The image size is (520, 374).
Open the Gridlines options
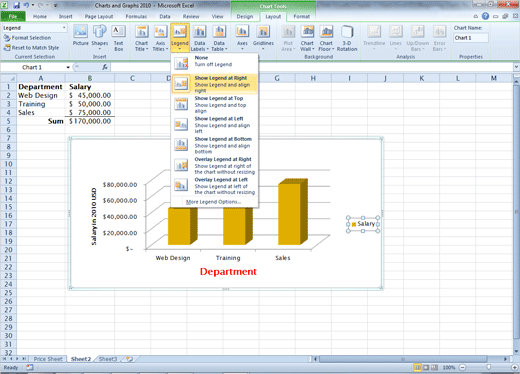(263, 37)
